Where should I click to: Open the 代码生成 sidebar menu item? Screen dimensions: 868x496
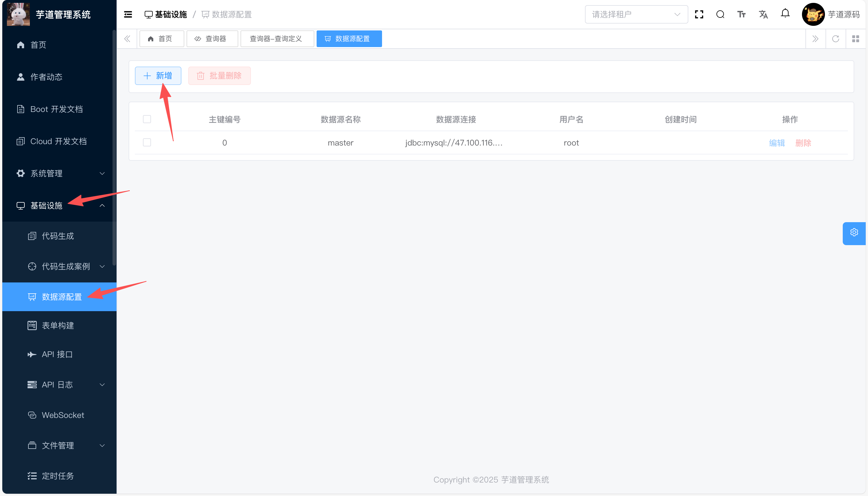click(x=58, y=236)
